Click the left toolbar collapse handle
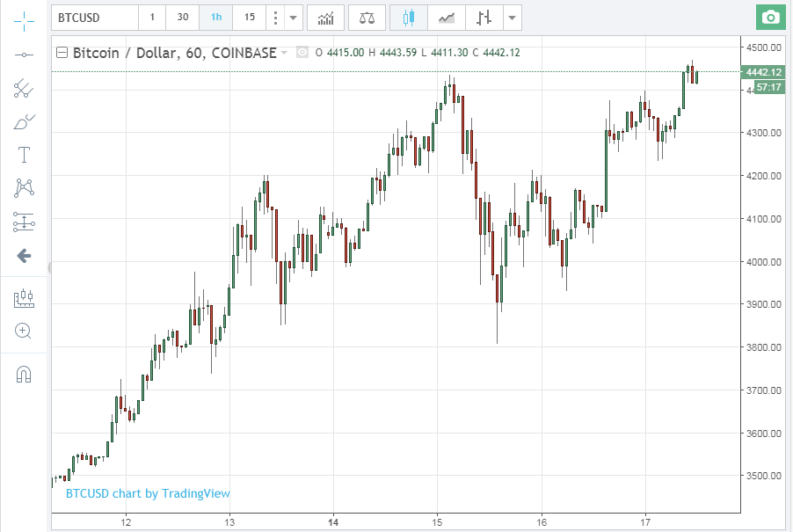 [x=49, y=267]
